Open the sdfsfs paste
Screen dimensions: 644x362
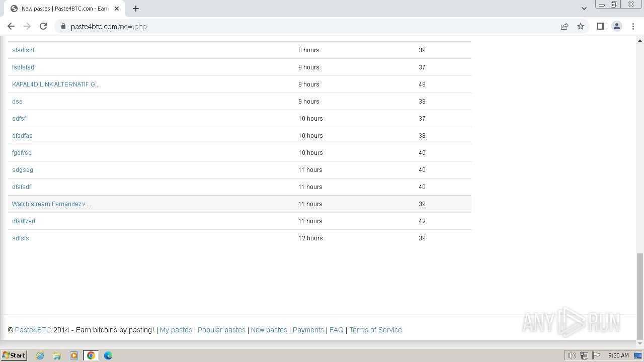pos(21,238)
